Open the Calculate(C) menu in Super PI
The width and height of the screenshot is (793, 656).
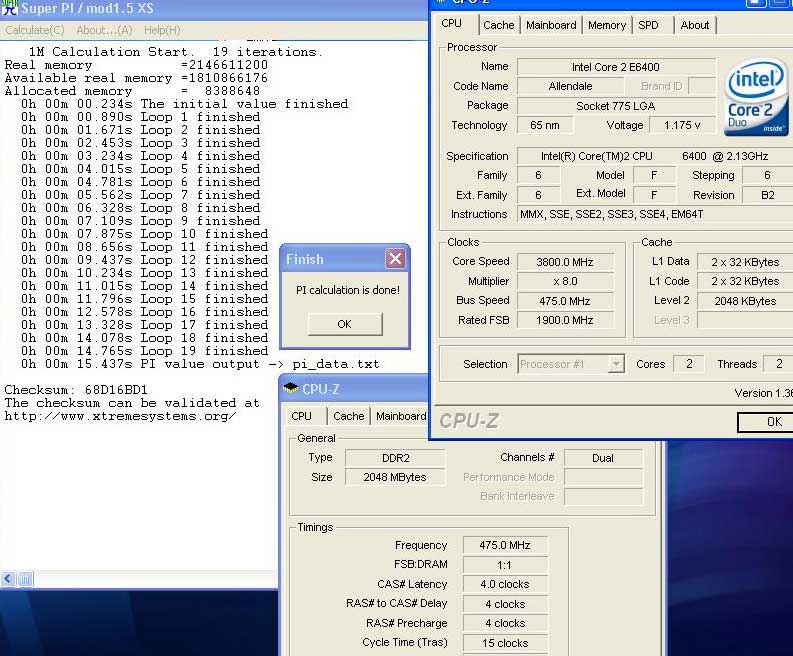pyautogui.click(x=34, y=30)
